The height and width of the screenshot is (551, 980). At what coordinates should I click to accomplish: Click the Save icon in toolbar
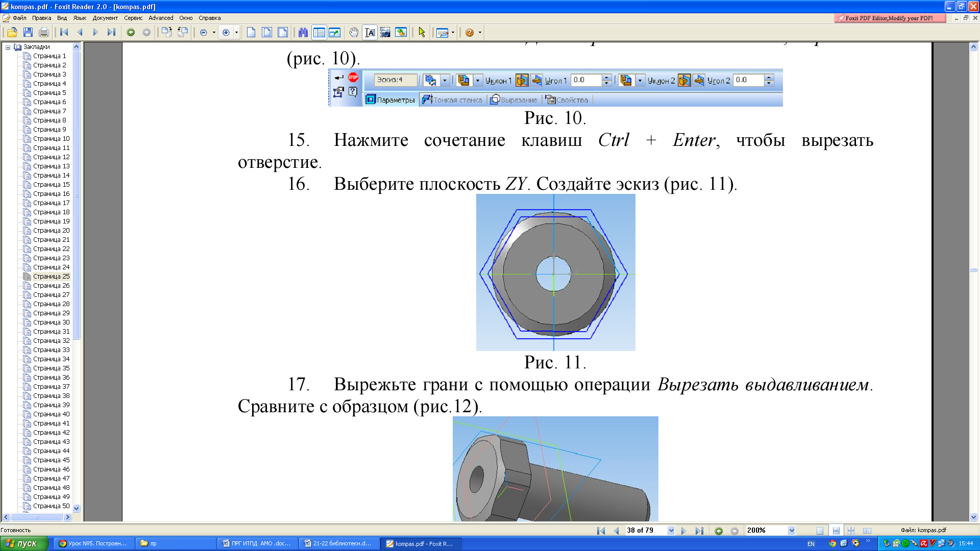pyautogui.click(x=28, y=33)
